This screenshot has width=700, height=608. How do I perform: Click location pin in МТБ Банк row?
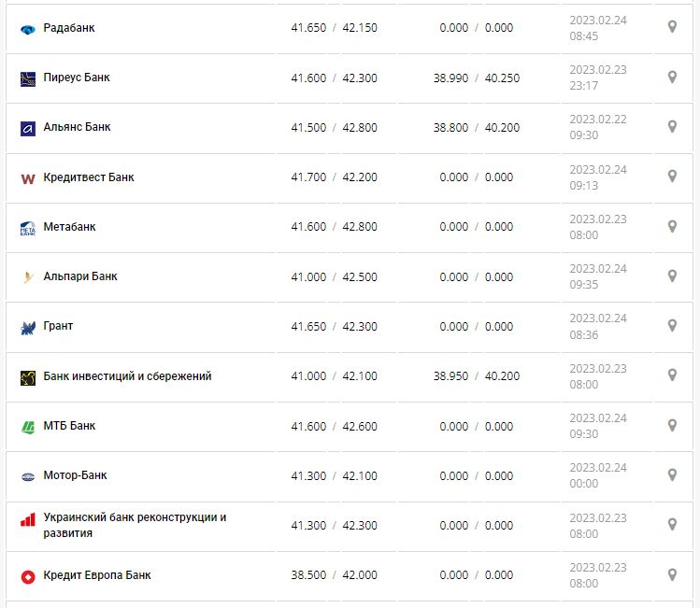671,425
